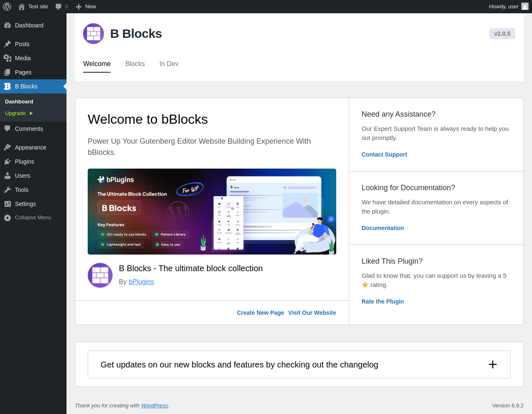Open the New content dropdown

pyautogui.click(x=86, y=7)
